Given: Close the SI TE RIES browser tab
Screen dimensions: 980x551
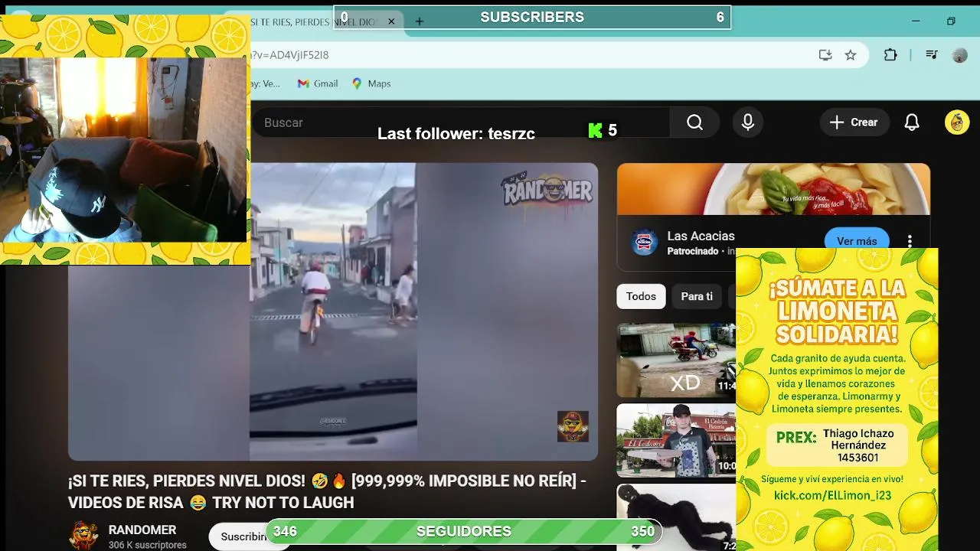Looking at the screenshot, I should click(391, 21).
